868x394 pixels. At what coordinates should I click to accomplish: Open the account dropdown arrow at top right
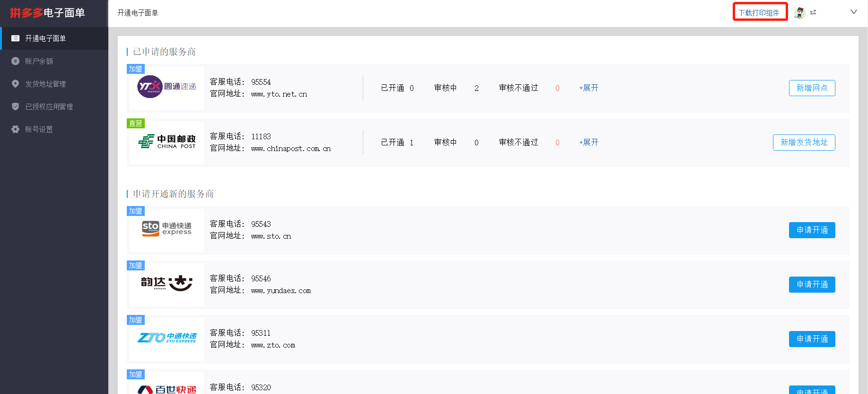(x=853, y=12)
